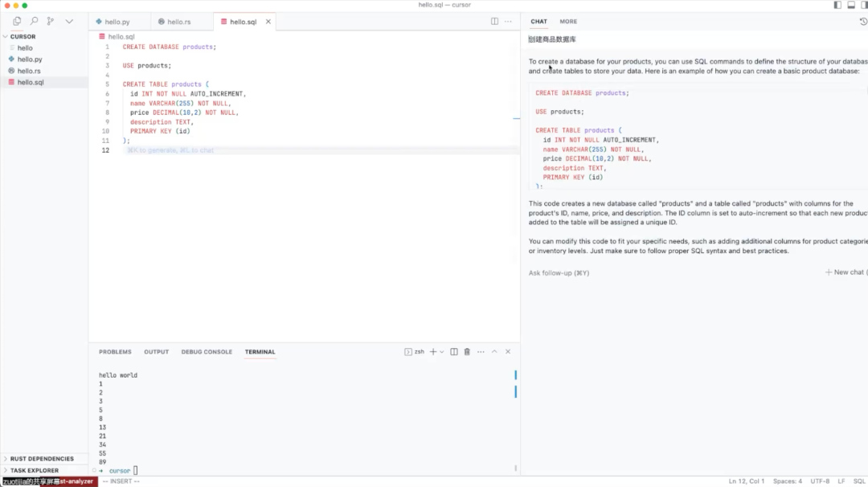868x487 pixels.
Task: Select the TERMINAL panel tab
Action: [260, 352]
